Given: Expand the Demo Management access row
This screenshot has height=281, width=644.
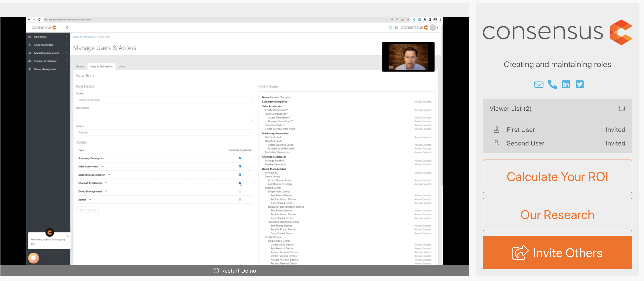Looking at the screenshot, I should point(106,191).
